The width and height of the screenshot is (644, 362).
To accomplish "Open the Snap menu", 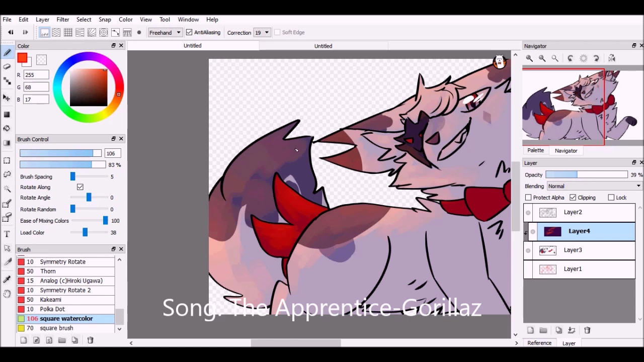I will click(105, 20).
